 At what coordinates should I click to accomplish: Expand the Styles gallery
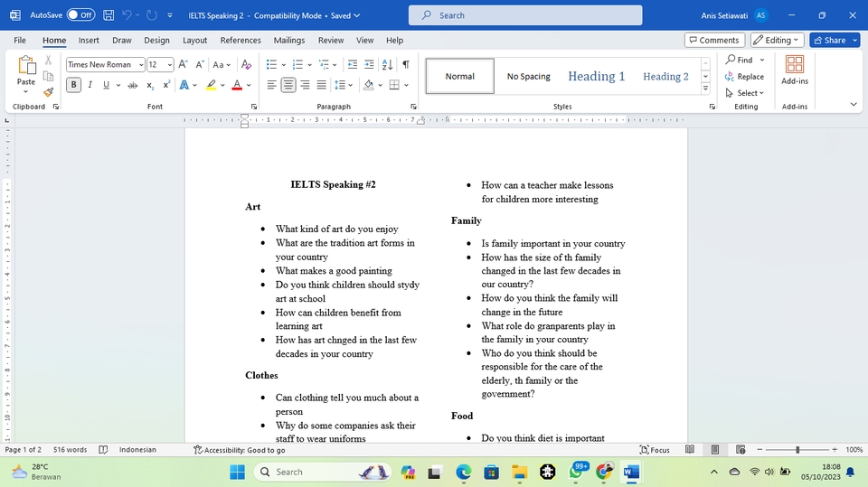(x=705, y=89)
